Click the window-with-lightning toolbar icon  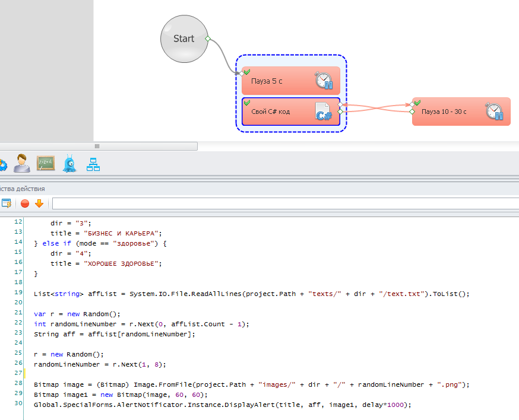point(7,203)
